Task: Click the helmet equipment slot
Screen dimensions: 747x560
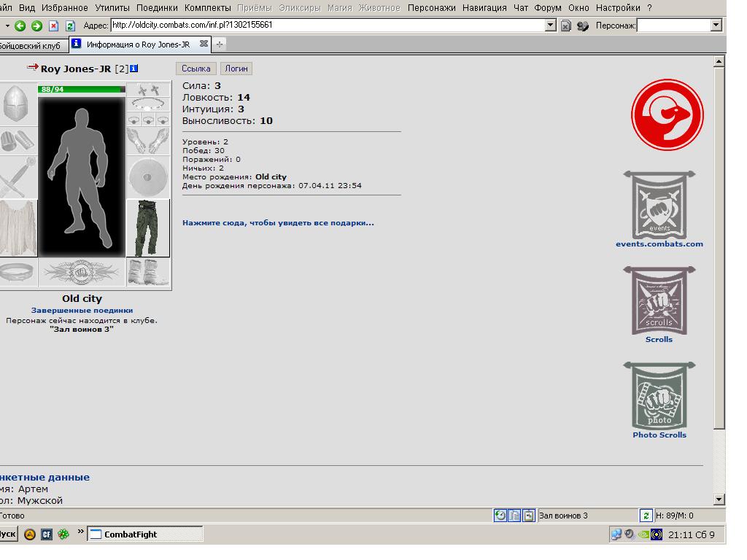Action: 18,104
